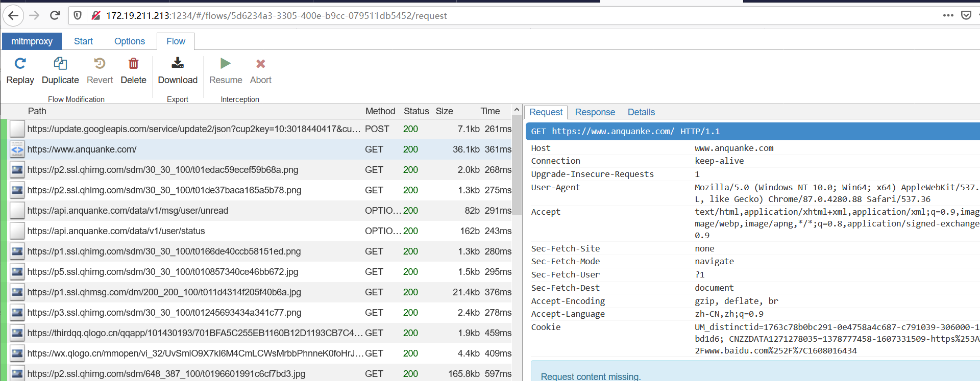This screenshot has width=980, height=381.
Task: Resume the intercepted flow
Action: (225, 64)
